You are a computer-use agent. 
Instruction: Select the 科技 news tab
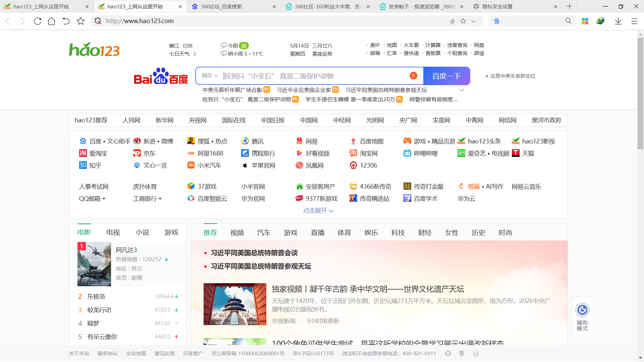(x=398, y=233)
